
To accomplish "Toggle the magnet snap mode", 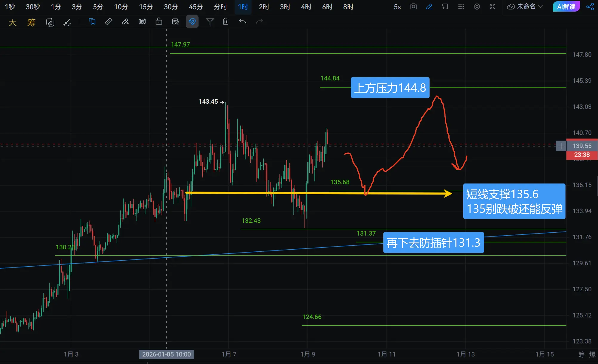I will point(192,21).
